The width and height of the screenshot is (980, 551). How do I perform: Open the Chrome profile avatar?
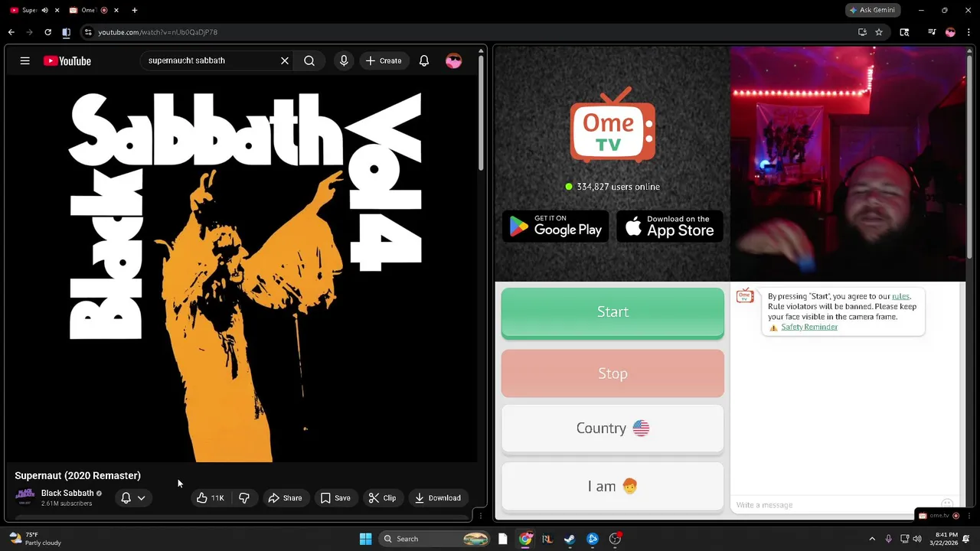point(950,32)
